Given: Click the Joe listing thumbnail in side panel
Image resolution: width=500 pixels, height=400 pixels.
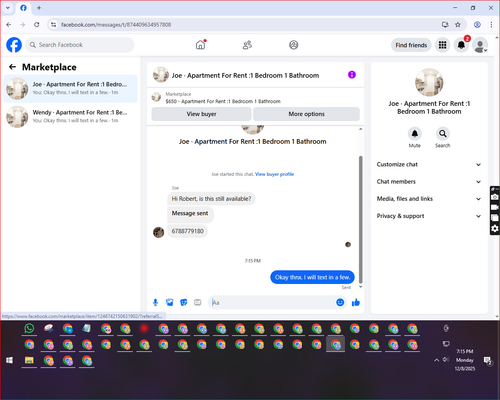Looking at the screenshot, I should click(x=429, y=82).
